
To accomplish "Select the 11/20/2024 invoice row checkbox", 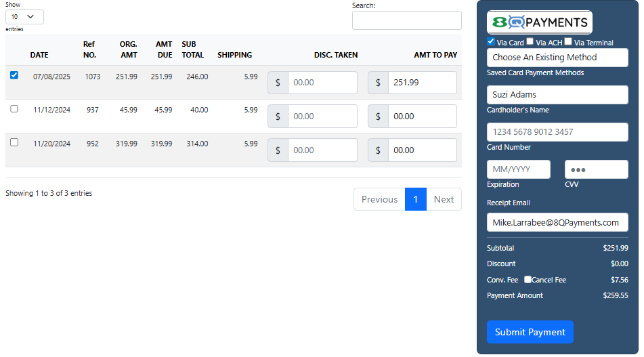I will pyautogui.click(x=14, y=142).
